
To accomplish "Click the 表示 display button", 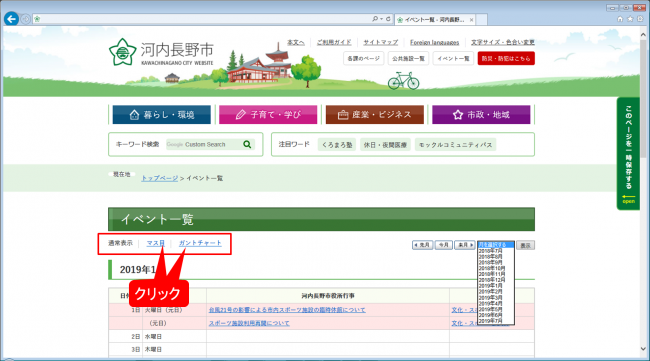I will 526,245.
